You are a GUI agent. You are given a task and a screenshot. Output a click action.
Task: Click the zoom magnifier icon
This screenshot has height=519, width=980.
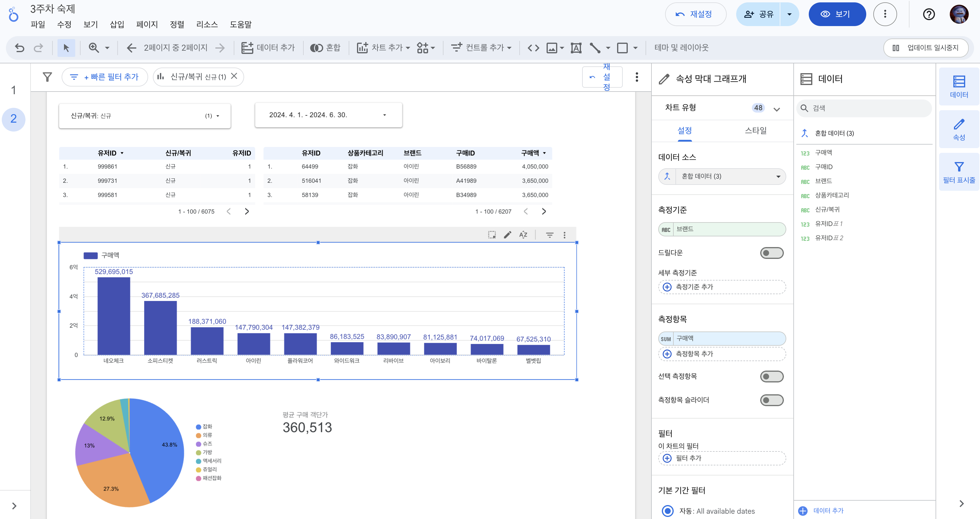coord(94,48)
